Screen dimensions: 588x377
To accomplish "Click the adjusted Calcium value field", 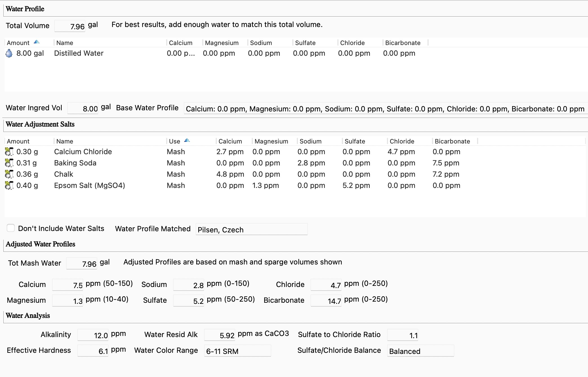I will click(68, 285).
